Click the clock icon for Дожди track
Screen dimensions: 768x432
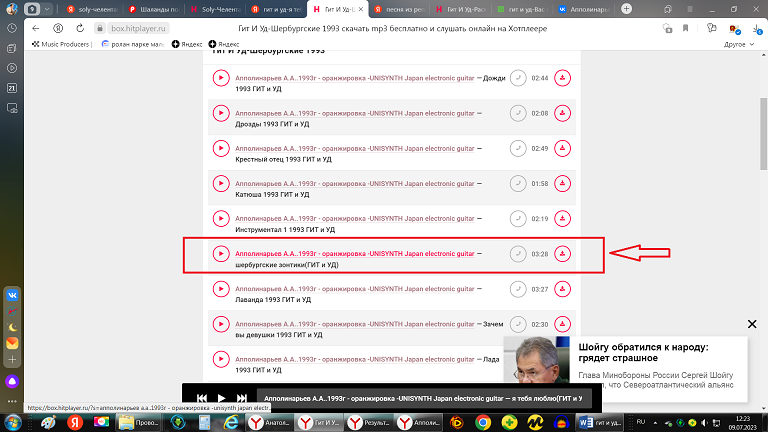point(518,78)
